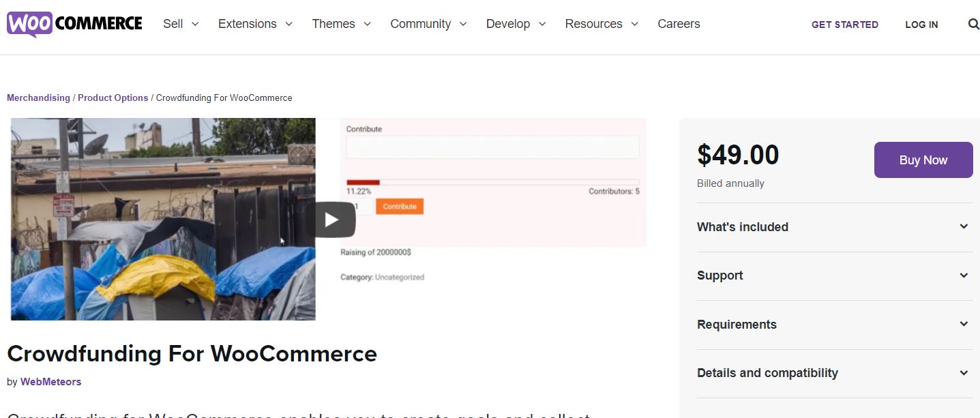
Task: Click 'Raising of 2000000$' text
Action: (376, 252)
